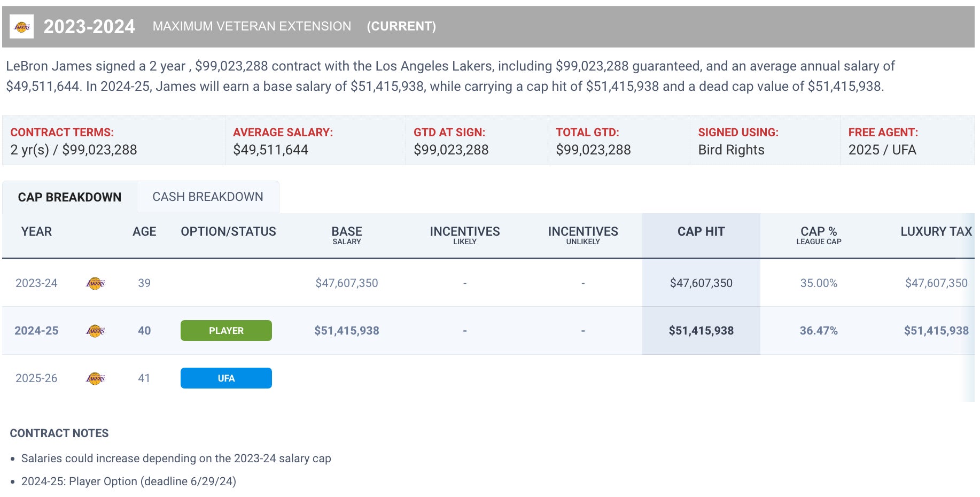Viewport: 980px width, 497px height.
Task: Click the Year column header
Action: point(36,231)
